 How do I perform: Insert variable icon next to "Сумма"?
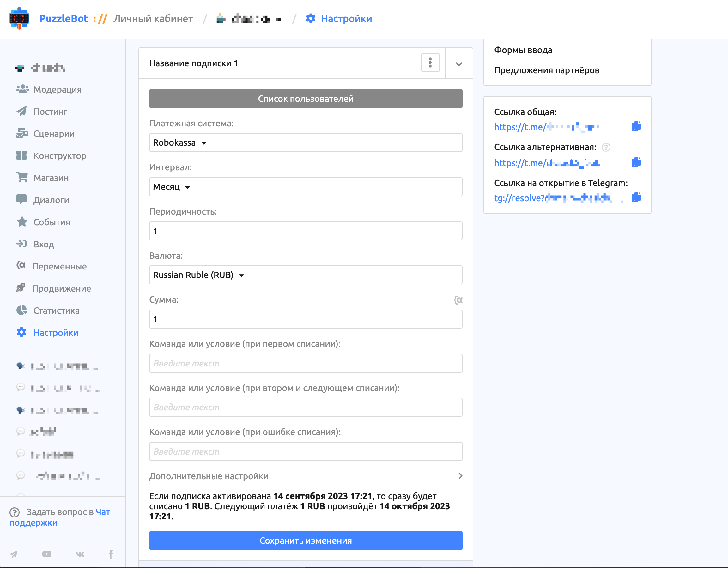tap(458, 300)
